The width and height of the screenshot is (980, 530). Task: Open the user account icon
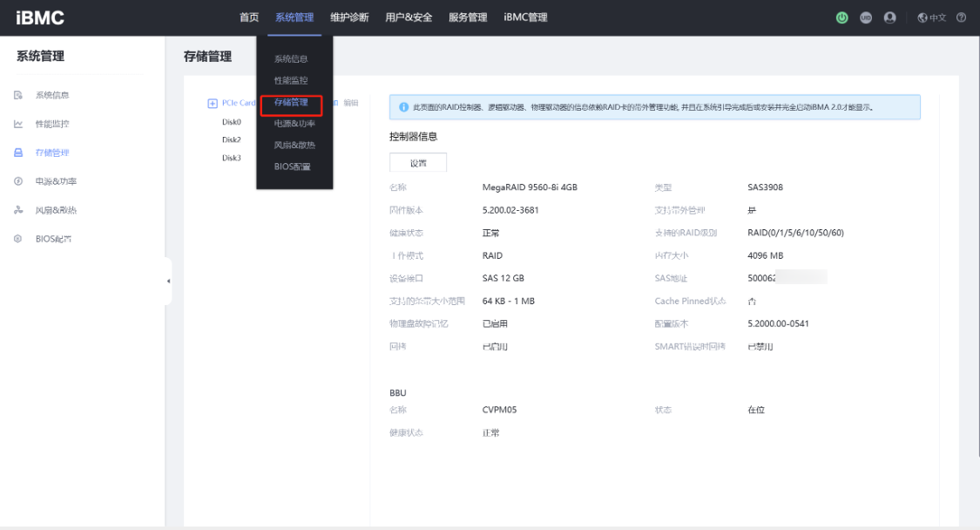pos(890,17)
